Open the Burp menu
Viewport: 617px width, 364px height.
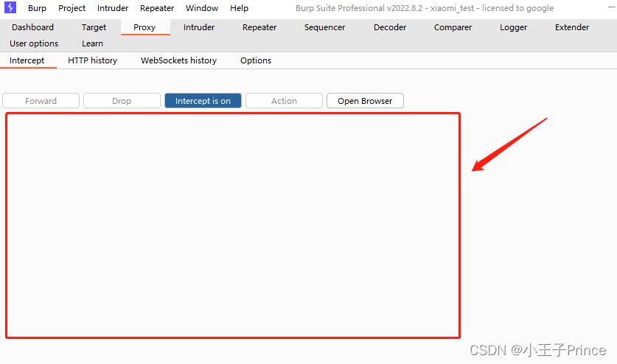[37, 8]
